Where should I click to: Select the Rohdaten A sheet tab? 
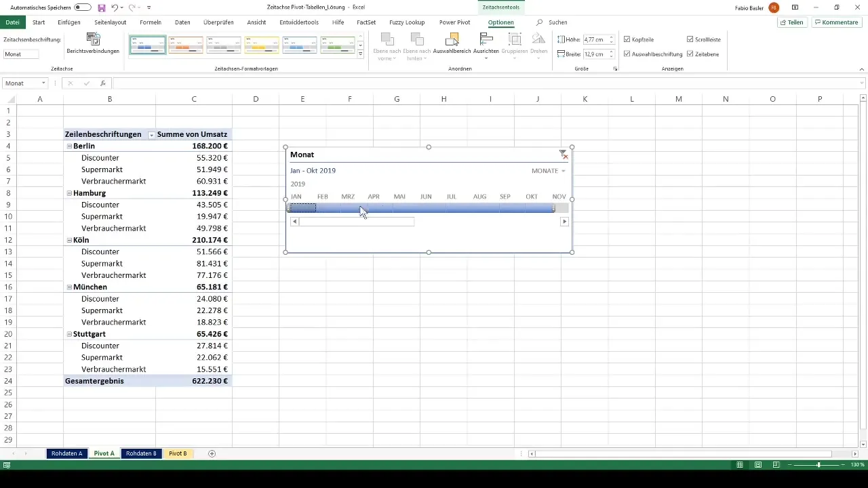pyautogui.click(x=66, y=453)
